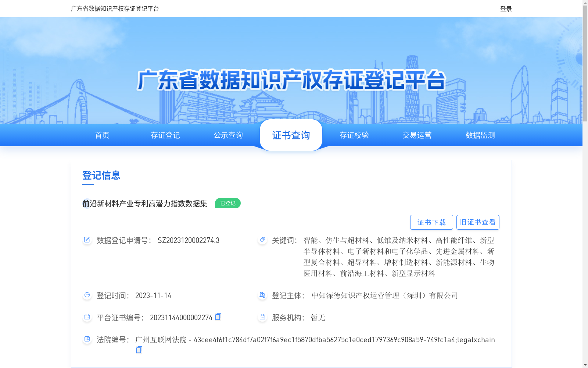Click the 暂无 service organization value

coord(318,318)
